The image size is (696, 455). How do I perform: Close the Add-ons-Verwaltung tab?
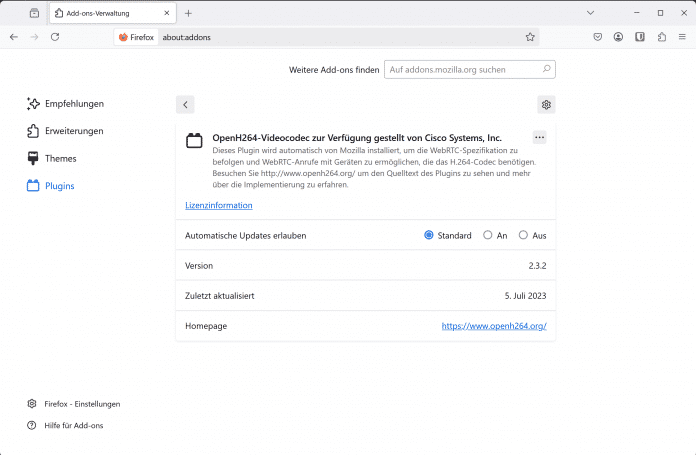point(167,13)
